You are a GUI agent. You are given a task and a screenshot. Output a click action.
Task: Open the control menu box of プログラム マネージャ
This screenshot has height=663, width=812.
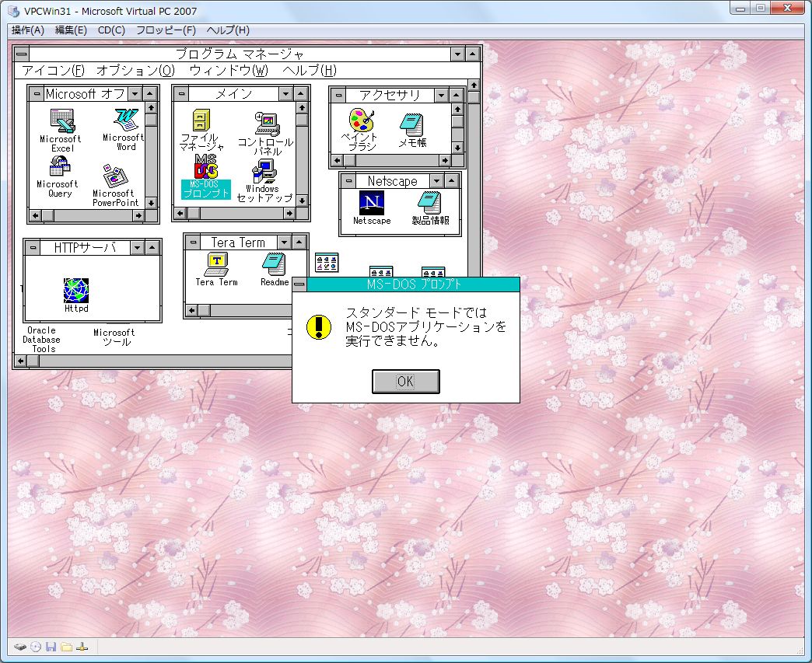(22, 54)
